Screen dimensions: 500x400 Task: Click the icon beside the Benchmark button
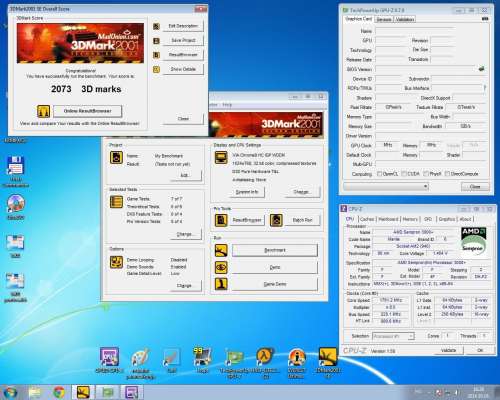(x=221, y=250)
